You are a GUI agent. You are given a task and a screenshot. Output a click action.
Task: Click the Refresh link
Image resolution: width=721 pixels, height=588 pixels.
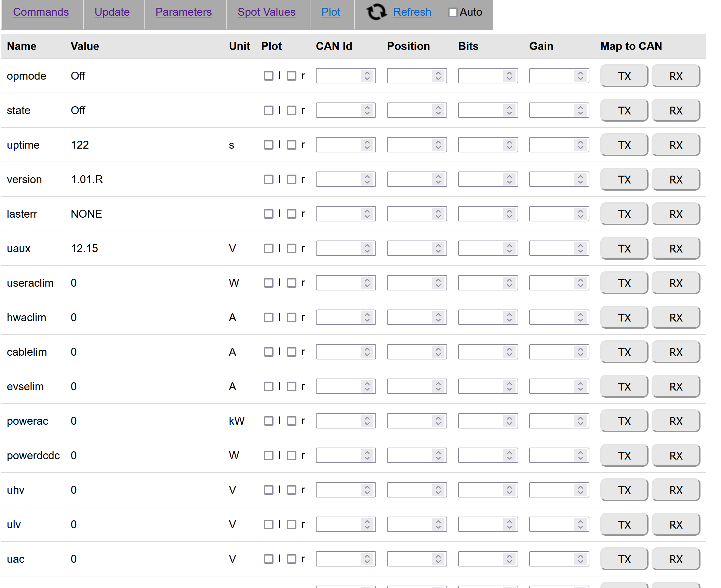[412, 12]
